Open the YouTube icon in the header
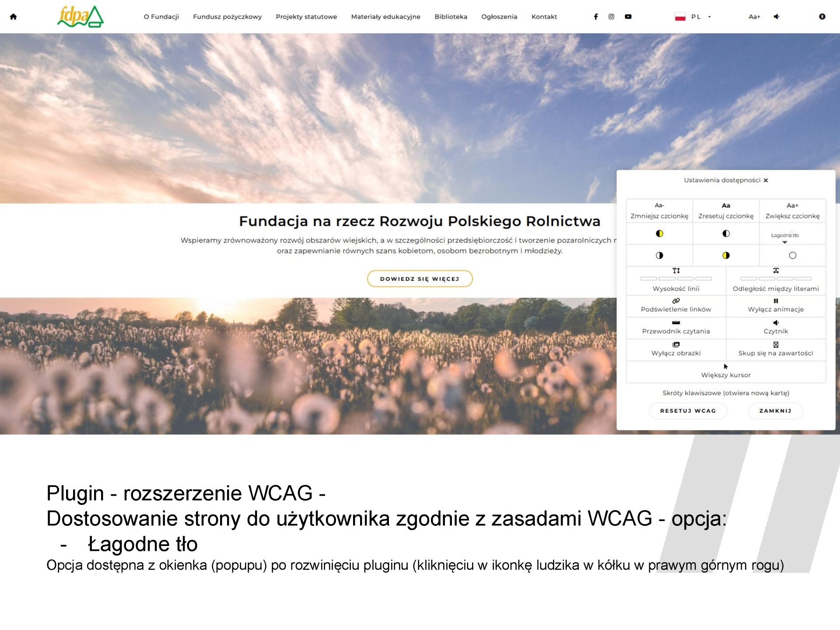The width and height of the screenshot is (840, 630). [x=628, y=17]
